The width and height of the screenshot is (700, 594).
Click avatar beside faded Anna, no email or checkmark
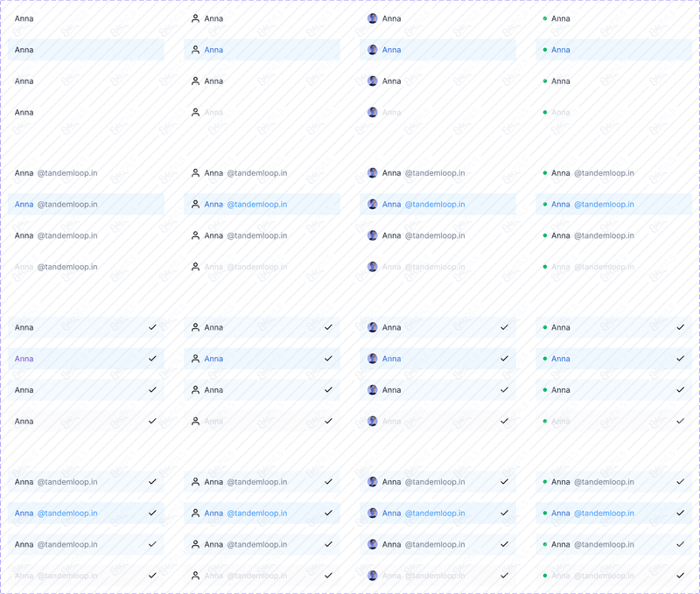[373, 113]
